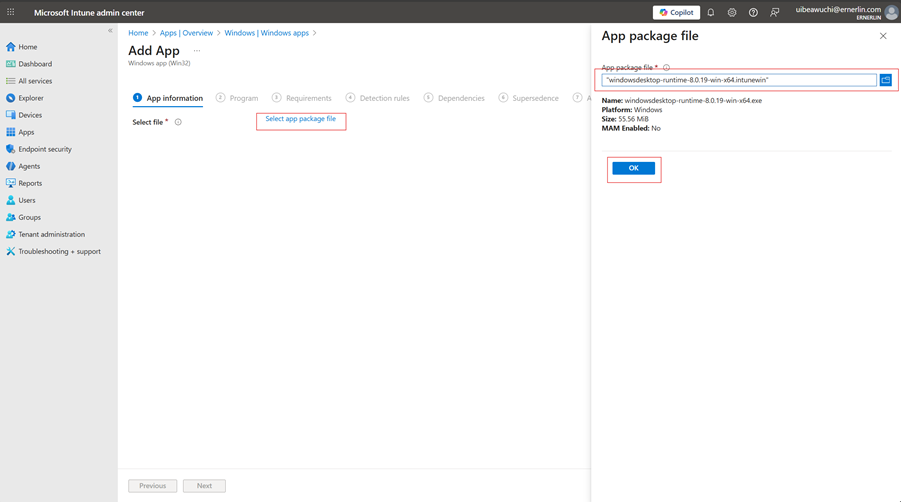Click the Select file info icon
Viewport: 901px width, 502px height.
coord(178,122)
